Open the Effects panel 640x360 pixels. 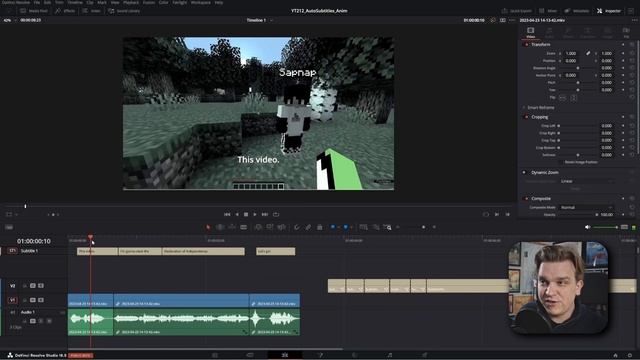point(65,11)
